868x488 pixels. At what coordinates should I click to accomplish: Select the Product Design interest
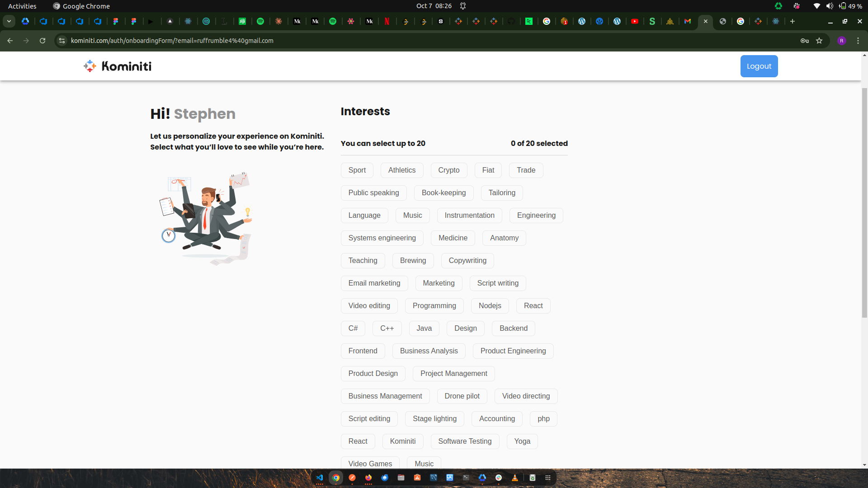373,374
